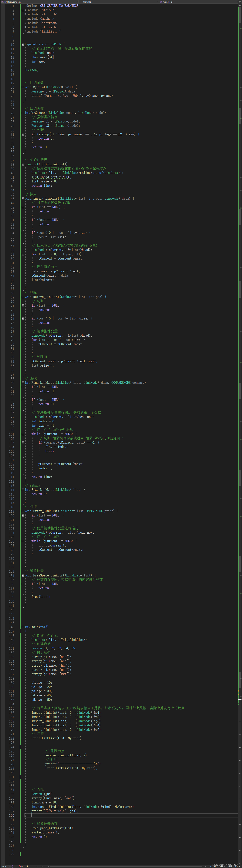Viewport: 242px width, 868px height.
Task: Collapse the strcmp if-block at line 31
Action: pyautogui.click(x=23, y=134)
